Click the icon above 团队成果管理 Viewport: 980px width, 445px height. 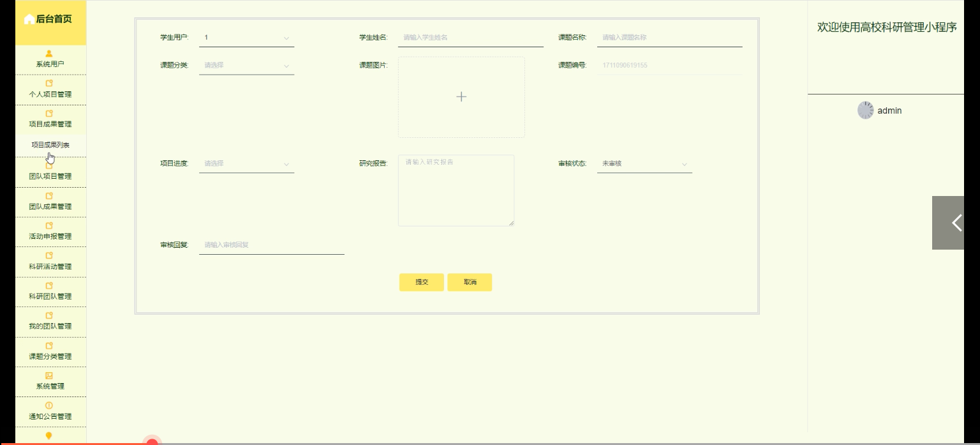point(50,196)
